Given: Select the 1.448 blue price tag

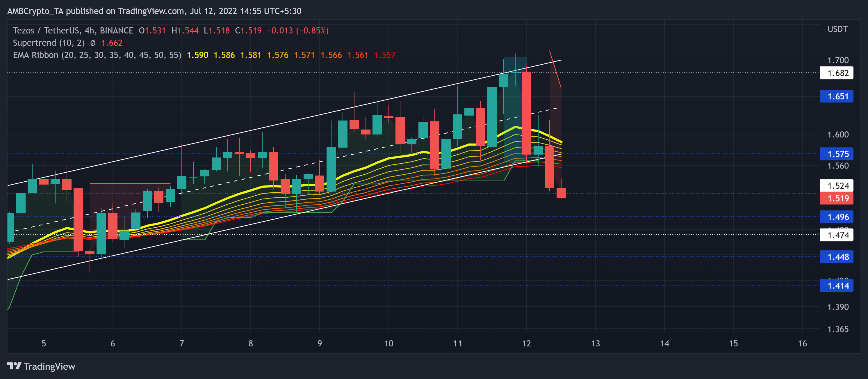Looking at the screenshot, I should (836, 257).
